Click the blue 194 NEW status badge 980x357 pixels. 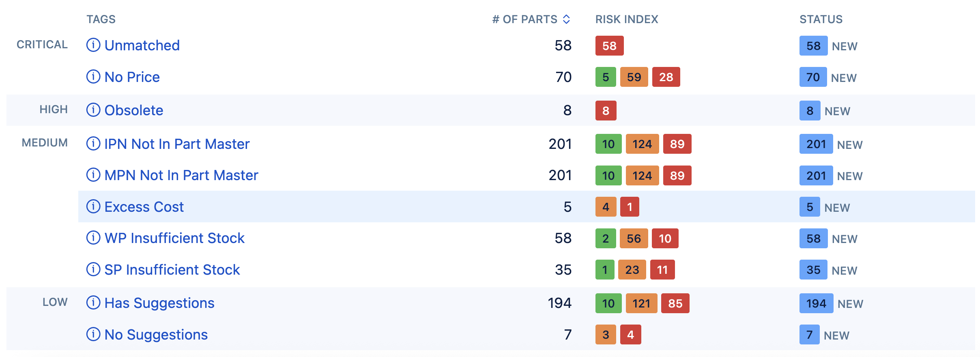click(816, 303)
